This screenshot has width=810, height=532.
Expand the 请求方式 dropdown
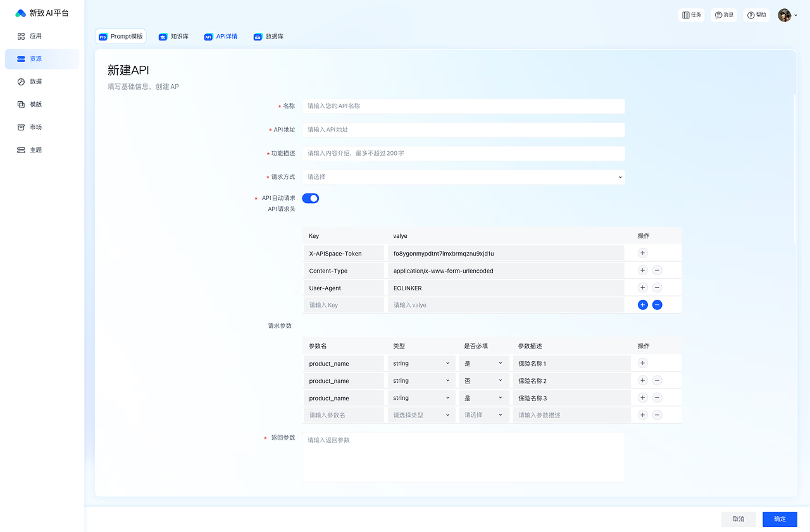(x=463, y=177)
